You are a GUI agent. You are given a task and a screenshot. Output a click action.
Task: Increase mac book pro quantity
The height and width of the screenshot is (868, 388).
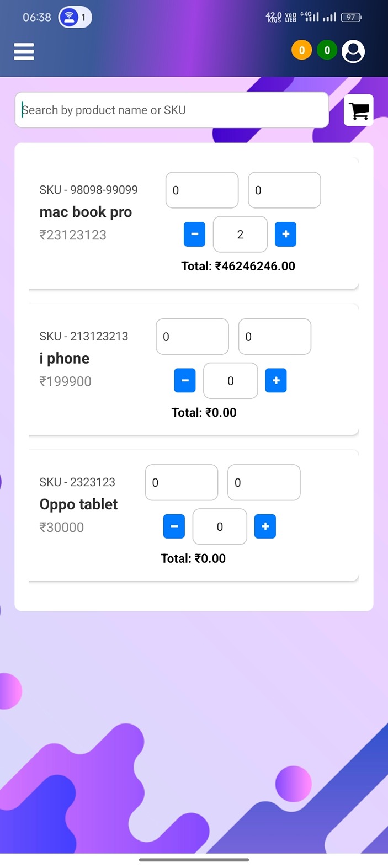[285, 234]
